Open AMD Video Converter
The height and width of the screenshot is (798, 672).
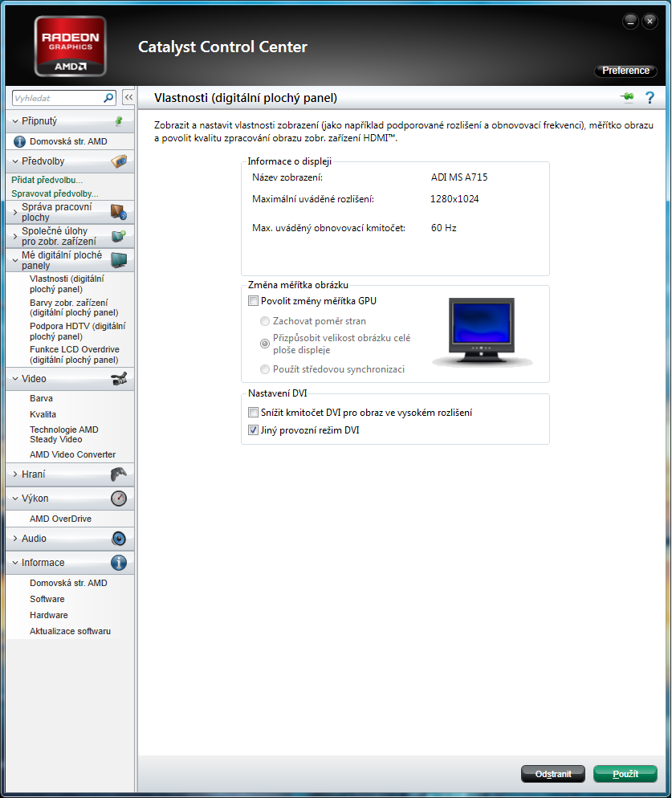pos(73,454)
